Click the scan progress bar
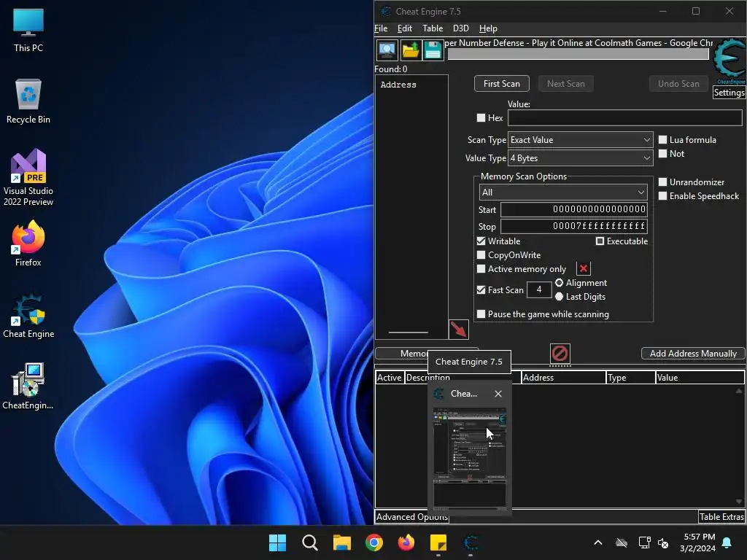This screenshot has width=747, height=560. [x=578, y=54]
